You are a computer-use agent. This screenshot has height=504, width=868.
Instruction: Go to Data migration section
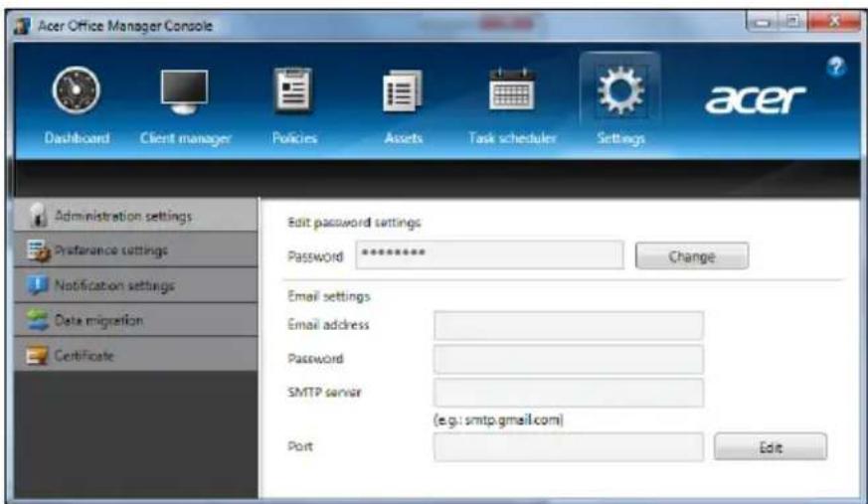point(135,320)
